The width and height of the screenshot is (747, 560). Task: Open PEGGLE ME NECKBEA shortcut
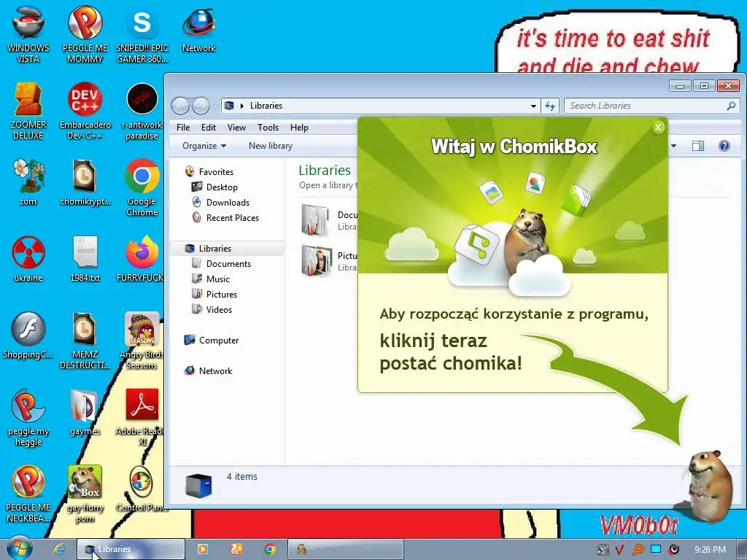28,494
